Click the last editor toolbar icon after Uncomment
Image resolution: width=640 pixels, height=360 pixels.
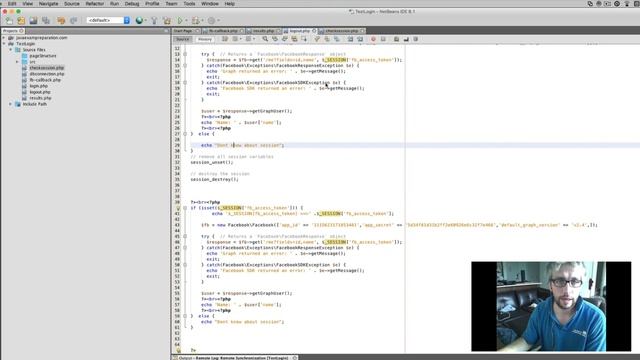coord(416,39)
